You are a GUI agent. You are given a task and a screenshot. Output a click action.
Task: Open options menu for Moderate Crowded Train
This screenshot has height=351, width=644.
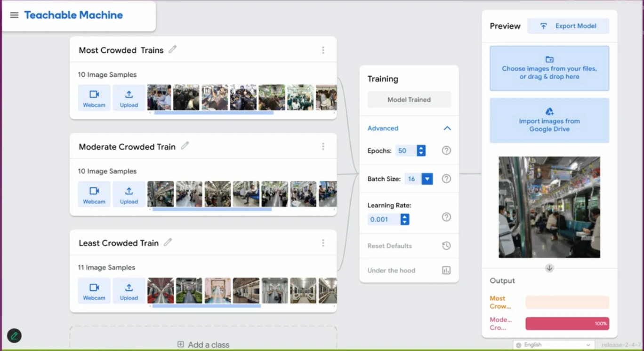pos(323,146)
